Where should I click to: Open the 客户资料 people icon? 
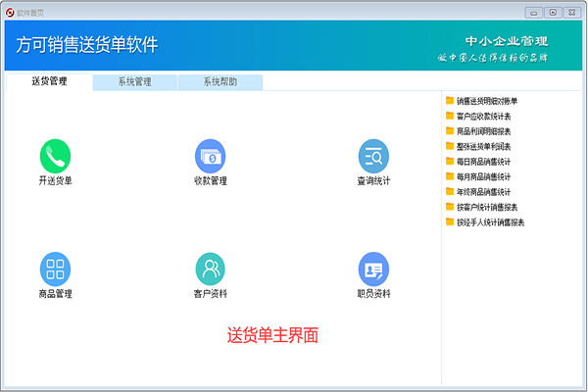click(x=211, y=269)
